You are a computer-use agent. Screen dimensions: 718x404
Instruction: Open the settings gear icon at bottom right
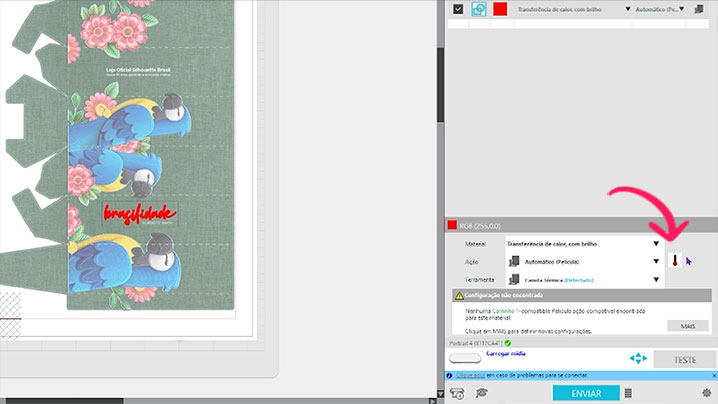click(707, 393)
